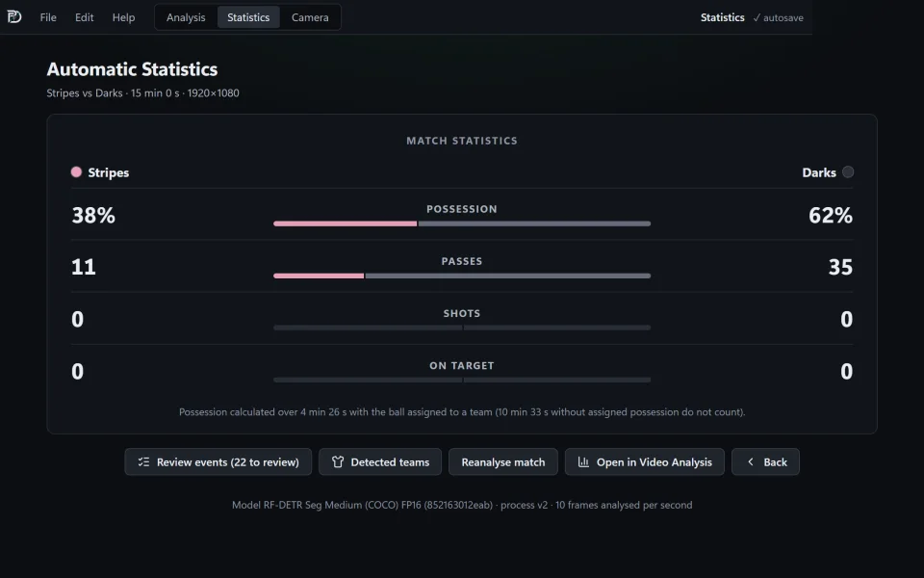Image resolution: width=924 pixels, height=578 pixels.
Task: Click the possession calculation note
Action: pos(462,412)
